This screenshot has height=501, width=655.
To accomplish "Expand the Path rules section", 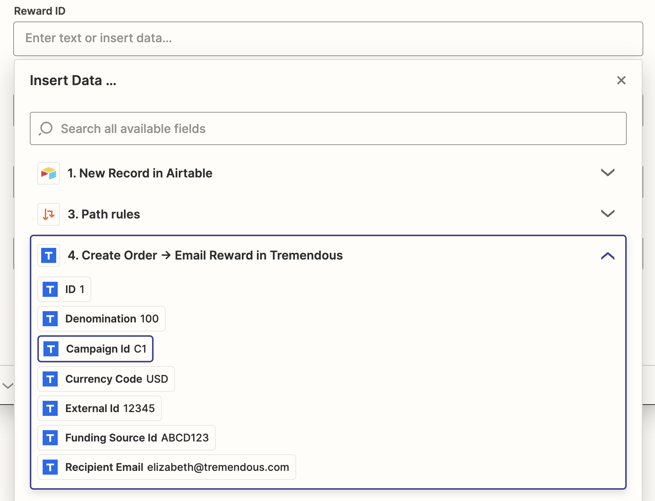I will (x=607, y=214).
